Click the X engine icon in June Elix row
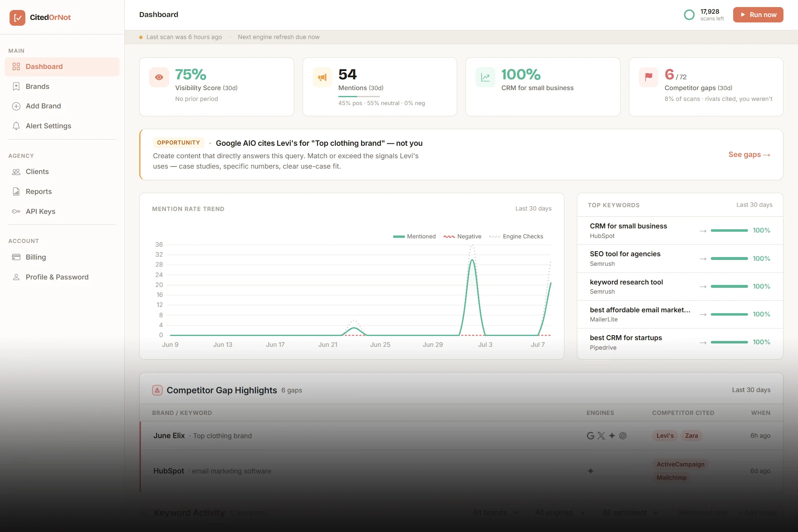798x532 pixels. pos(601,436)
